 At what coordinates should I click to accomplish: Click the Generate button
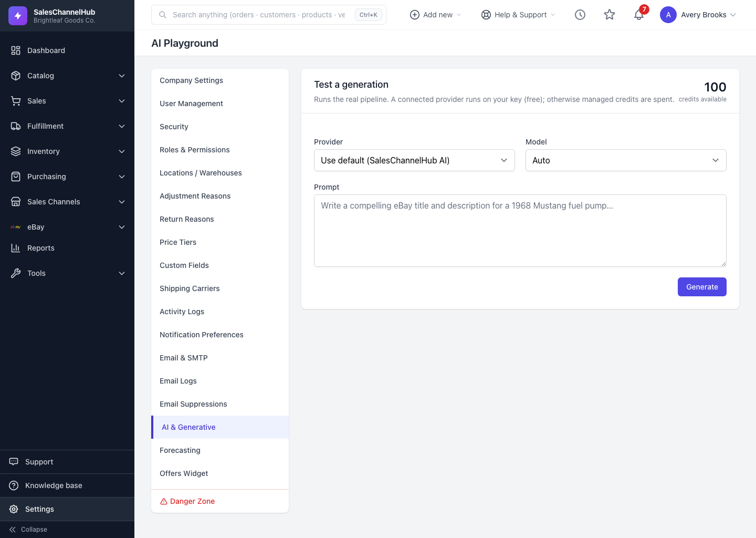point(702,287)
